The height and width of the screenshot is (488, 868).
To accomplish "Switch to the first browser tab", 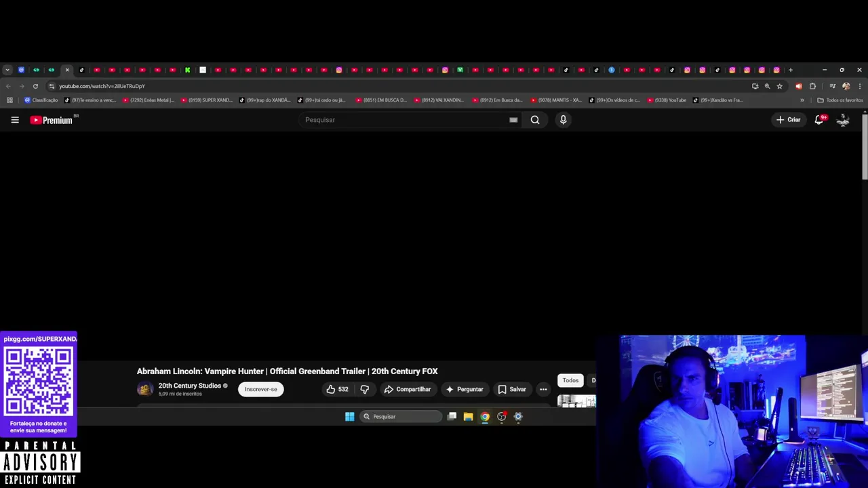I will 21,70.
